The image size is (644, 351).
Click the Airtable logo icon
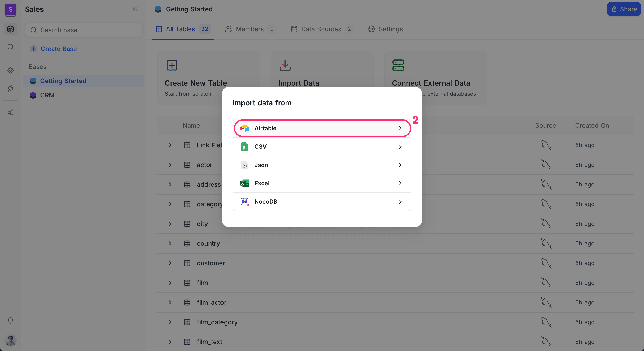[244, 128]
